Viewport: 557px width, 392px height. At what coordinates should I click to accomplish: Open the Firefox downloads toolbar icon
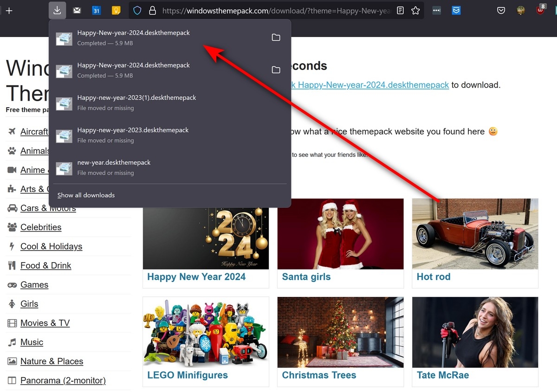57,10
